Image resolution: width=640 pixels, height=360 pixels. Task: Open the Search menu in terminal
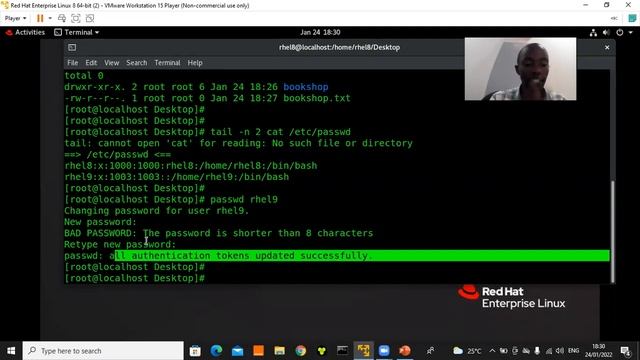coord(136,63)
